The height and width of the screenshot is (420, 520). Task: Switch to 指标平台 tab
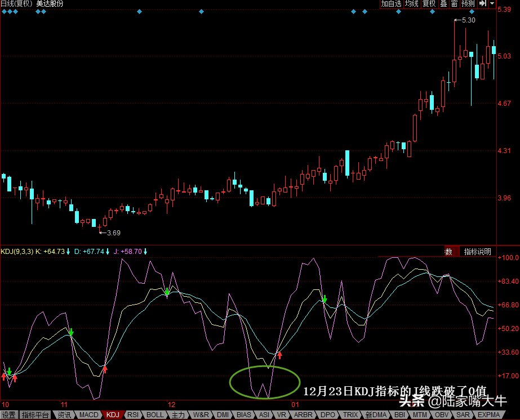[x=35, y=415]
